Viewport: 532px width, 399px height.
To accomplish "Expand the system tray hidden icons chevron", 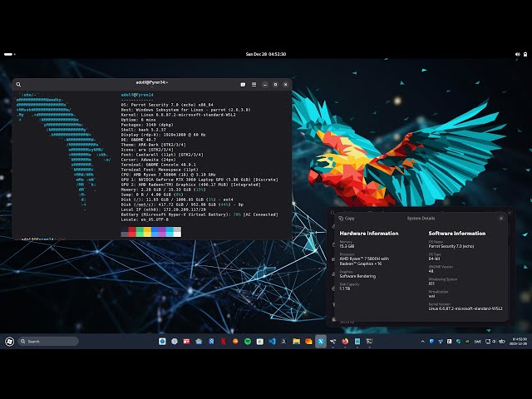I will [x=423, y=342].
